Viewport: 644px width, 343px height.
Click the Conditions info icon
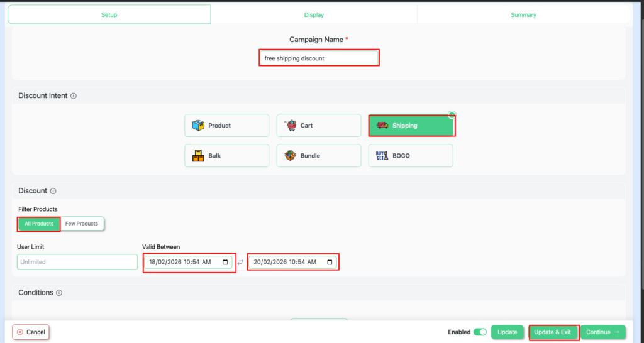click(x=59, y=293)
